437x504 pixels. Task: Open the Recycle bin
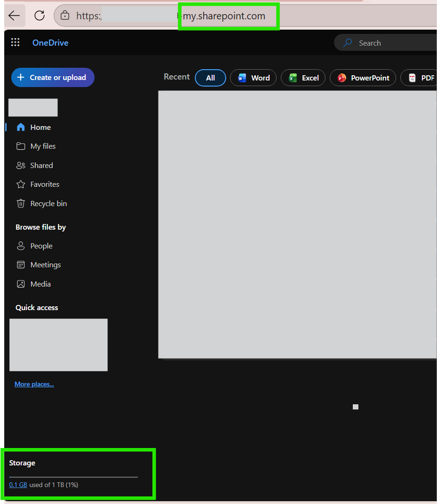49,203
